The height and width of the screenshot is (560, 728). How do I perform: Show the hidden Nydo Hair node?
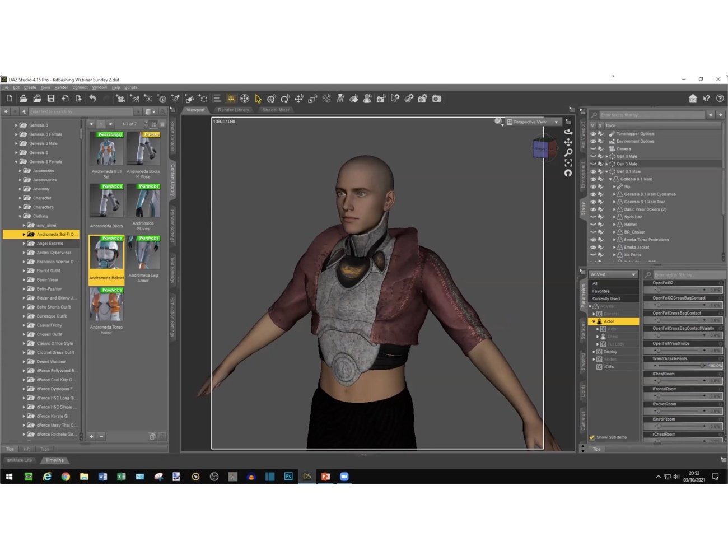[593, 217]
